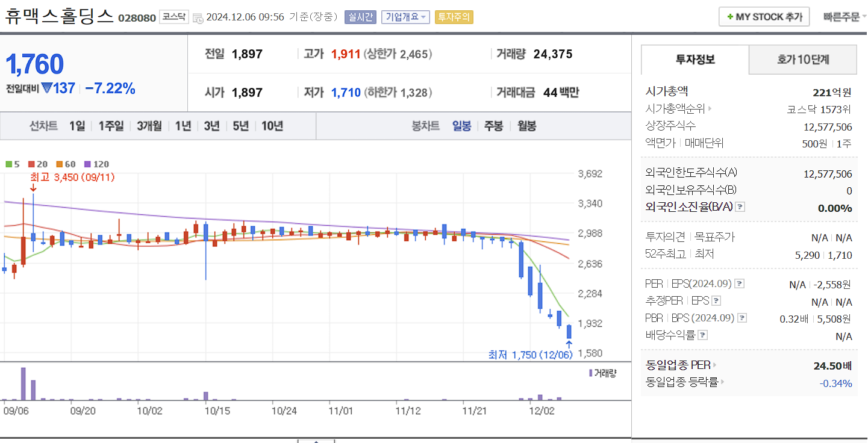This screenshot has width=868, height=443.
Task: Click the 52주최고 최저 5,290 value
Action: pos(808,255)
